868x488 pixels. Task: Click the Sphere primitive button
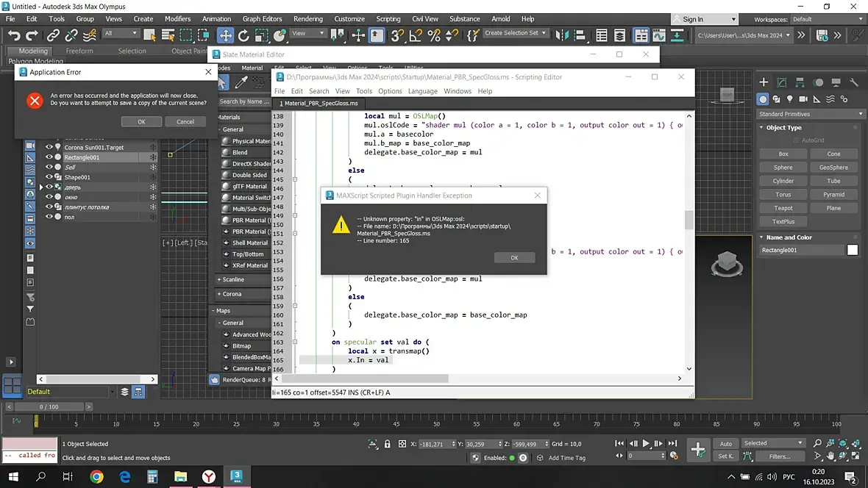[783, 168]
